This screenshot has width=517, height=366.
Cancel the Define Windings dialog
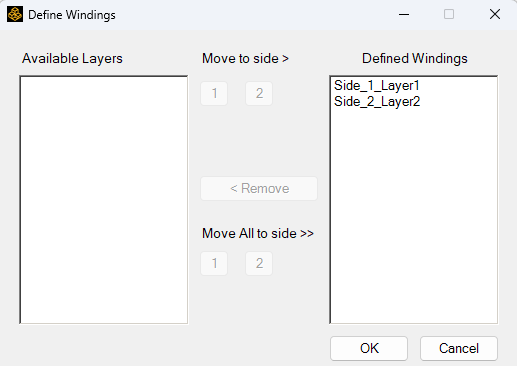point(459,348)
